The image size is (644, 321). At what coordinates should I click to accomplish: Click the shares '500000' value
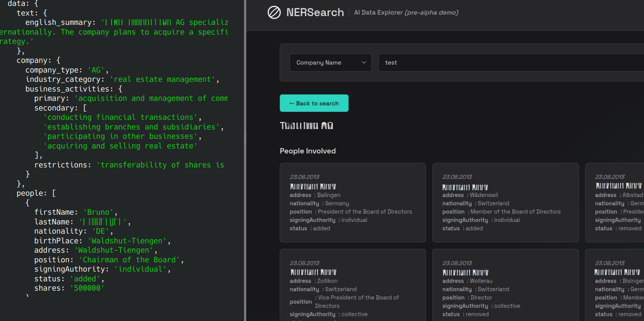point(87,288)
